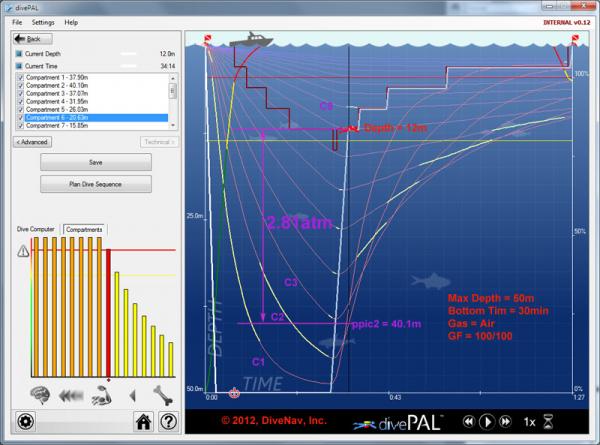Open the Settings menu
This screenshot has height=445, width=600.
pos(43,21)
